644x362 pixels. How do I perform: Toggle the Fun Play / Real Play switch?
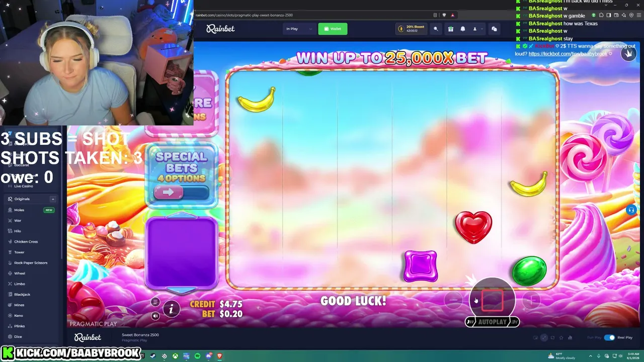click(x=609, y=337)
